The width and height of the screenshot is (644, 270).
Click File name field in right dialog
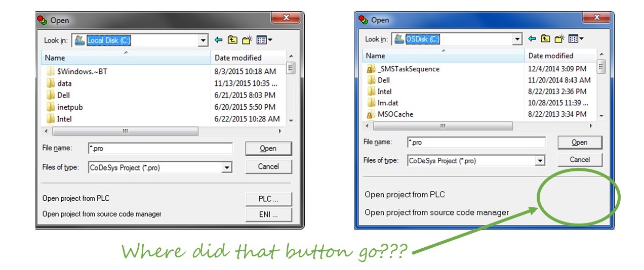[x=476, y=143]
